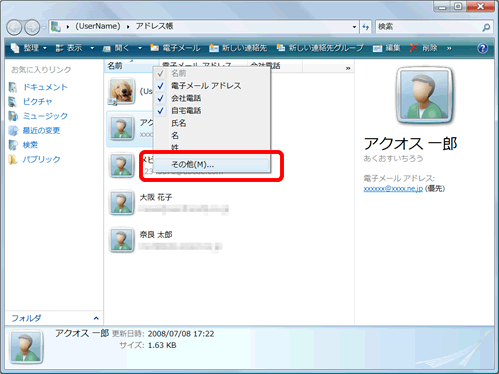Click the 電子メール toolbar button
Image resolution: width=499 pixels, height=374 pixels.
175,48
